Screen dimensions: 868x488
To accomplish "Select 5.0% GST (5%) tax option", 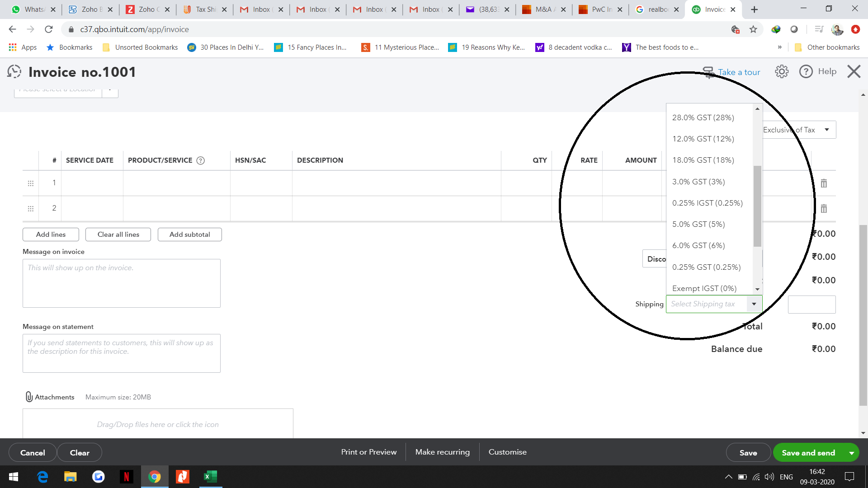I will [x=698, y=224].
